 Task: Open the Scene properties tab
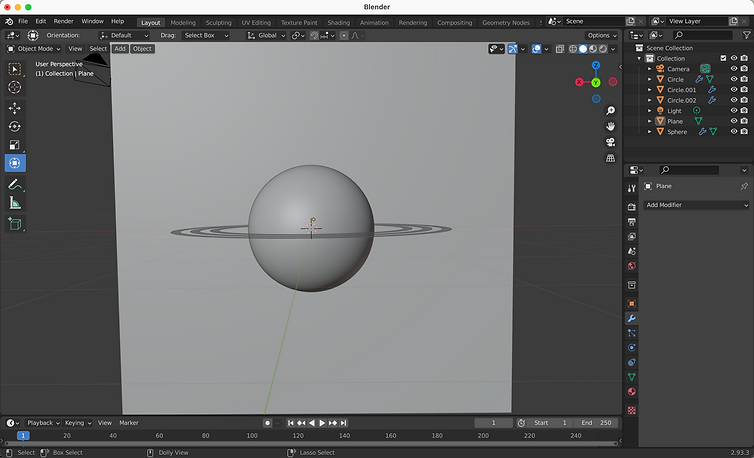(x=632, y=251)
